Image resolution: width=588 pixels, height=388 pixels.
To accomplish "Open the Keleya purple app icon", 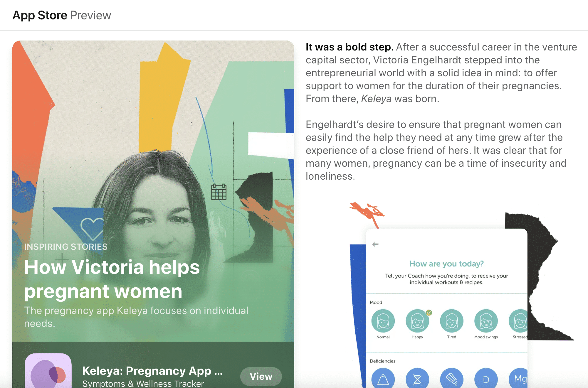I will pyautogui.click(x=48, y=370).
